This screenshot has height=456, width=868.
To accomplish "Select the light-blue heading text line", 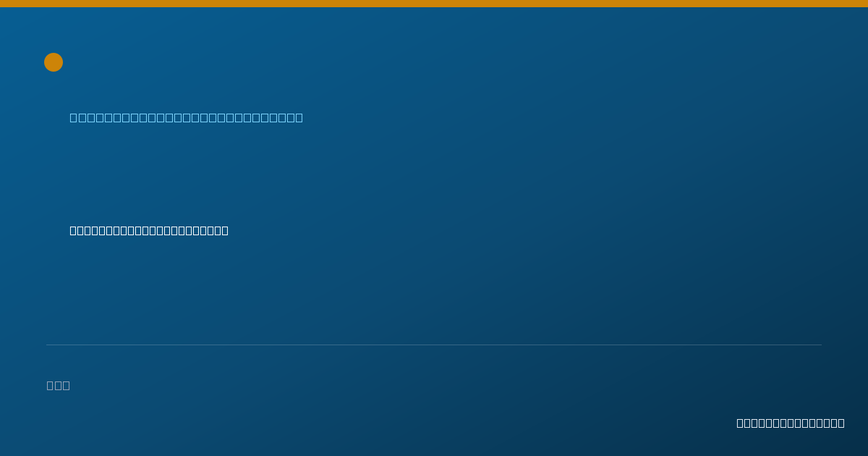I will (x=186, y=117).
